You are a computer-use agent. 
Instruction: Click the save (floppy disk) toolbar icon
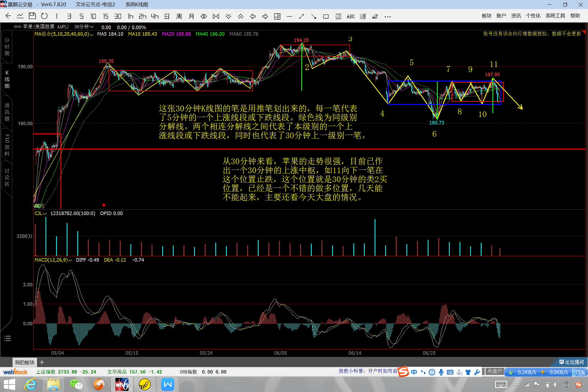pos(32,16)
